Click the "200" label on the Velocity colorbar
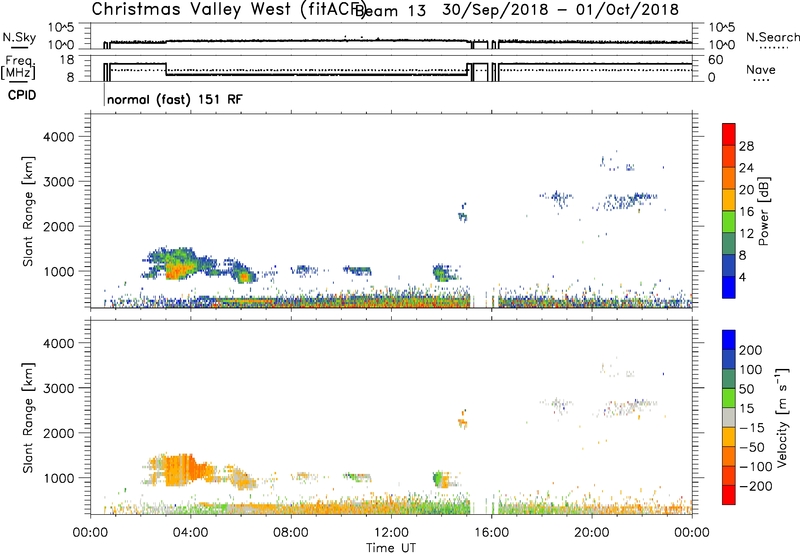The width and height of the screenshot is (800, 554). pyautogui.click(x=751, y=350)
